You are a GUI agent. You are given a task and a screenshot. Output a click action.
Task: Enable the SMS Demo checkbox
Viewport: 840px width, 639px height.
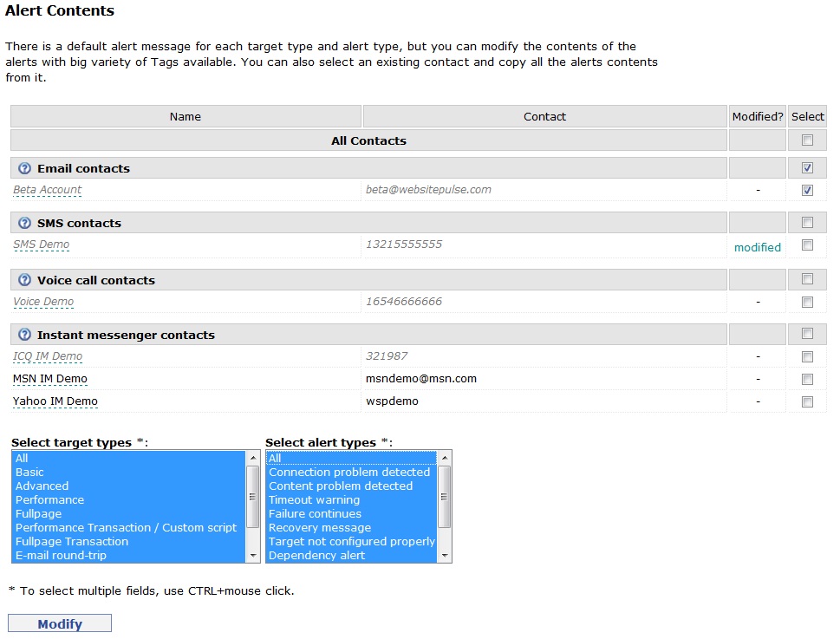[807, 245]
